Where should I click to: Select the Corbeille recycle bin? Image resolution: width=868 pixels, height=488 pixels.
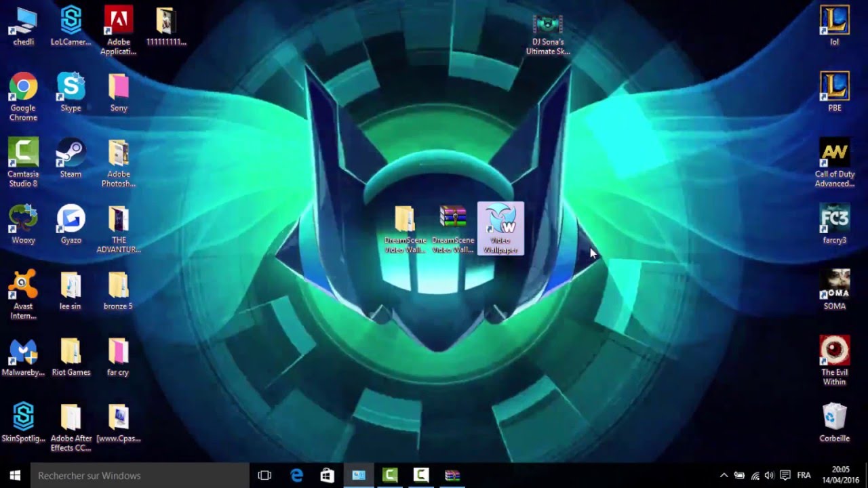tap(835, 423)
